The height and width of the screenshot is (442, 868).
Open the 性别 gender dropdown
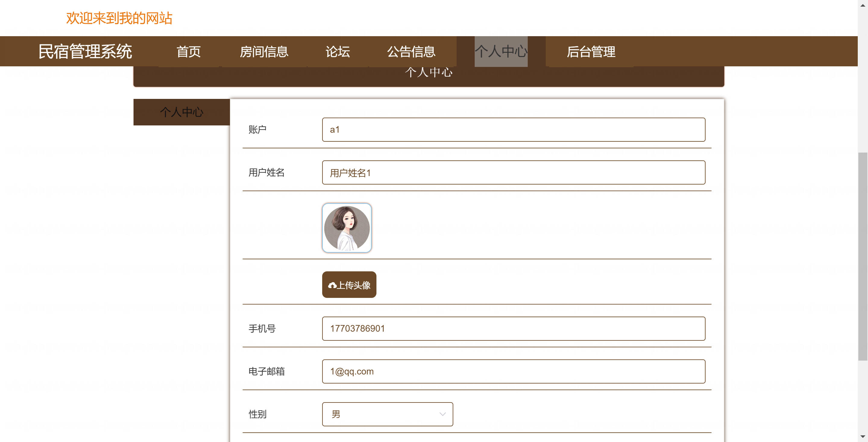(388, 414)
